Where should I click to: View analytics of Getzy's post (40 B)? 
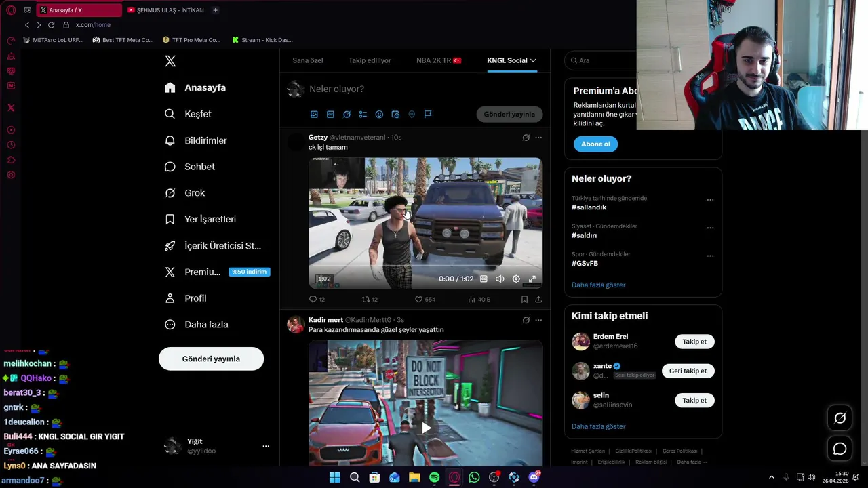click(x=479, y=299)
